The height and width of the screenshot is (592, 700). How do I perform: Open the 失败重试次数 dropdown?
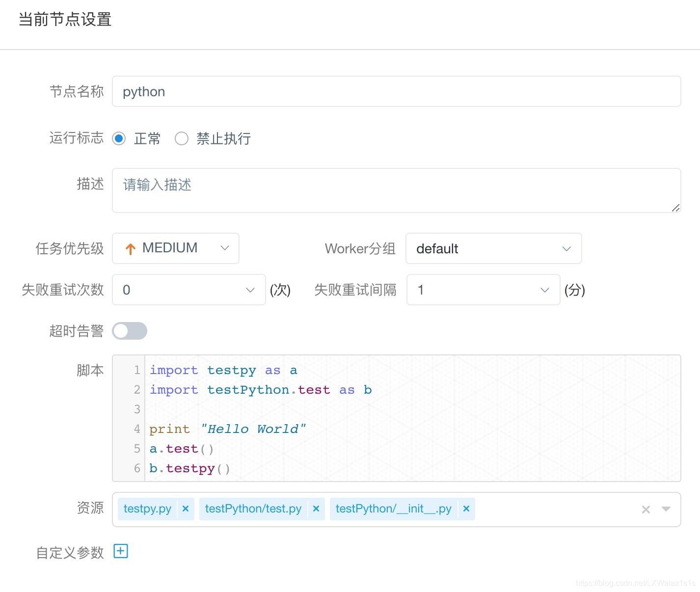point(189,290)
